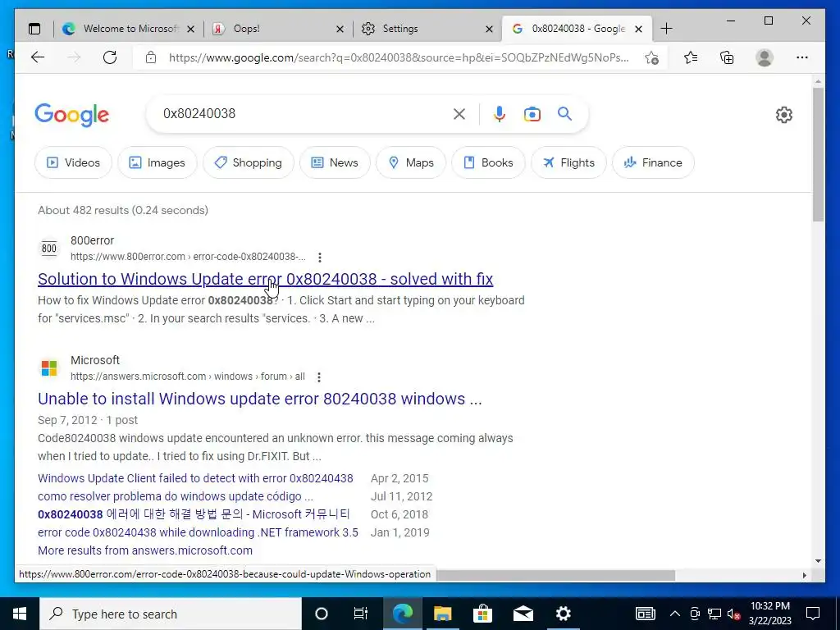
Task: Go back to the previous page
Action: [x=38, y=57]
